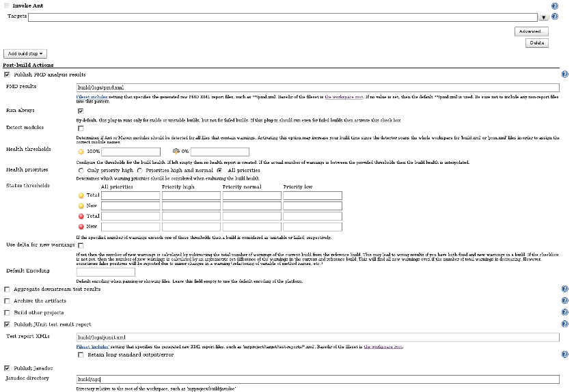Check Aggregate downstream test results
Image resolution: width=574 pixels, height=392 pixels.
pyautogui.click(x=7, y=289)
